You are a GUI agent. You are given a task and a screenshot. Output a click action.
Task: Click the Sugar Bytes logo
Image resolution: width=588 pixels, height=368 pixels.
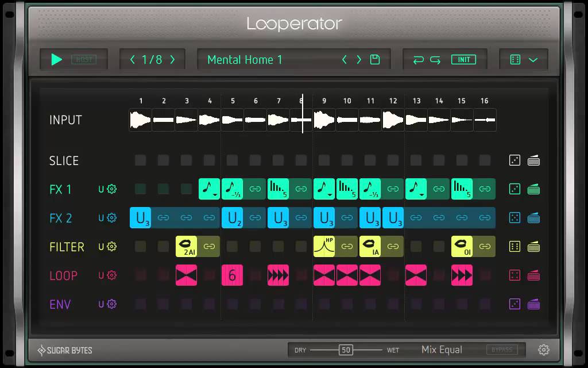coord(64,350)
